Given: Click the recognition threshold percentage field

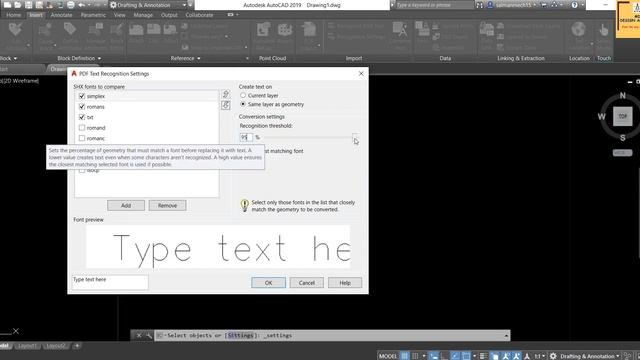Looking at the screenshot, I should (246, 137).
